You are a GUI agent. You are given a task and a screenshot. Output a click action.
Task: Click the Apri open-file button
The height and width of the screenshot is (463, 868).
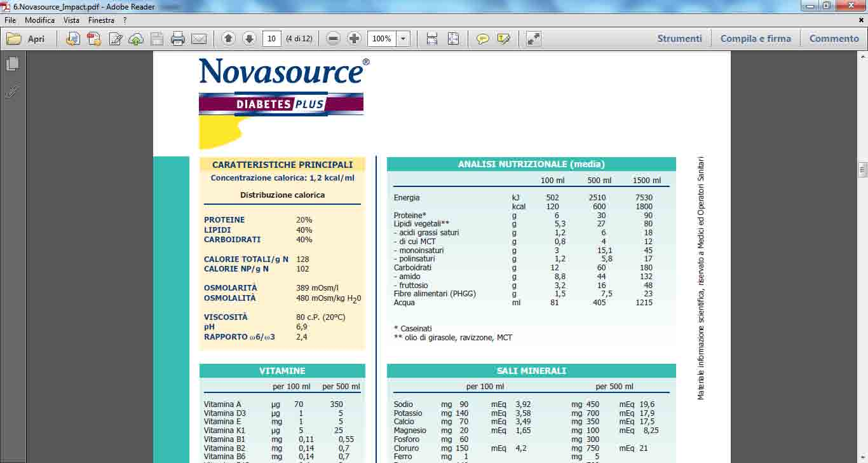[26, 39]
